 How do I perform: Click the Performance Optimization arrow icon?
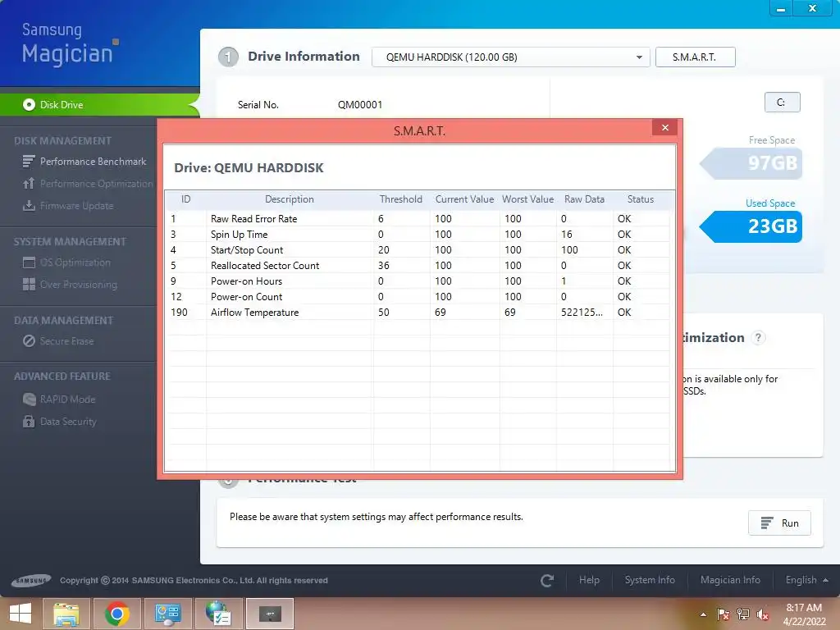coord(29,184)
